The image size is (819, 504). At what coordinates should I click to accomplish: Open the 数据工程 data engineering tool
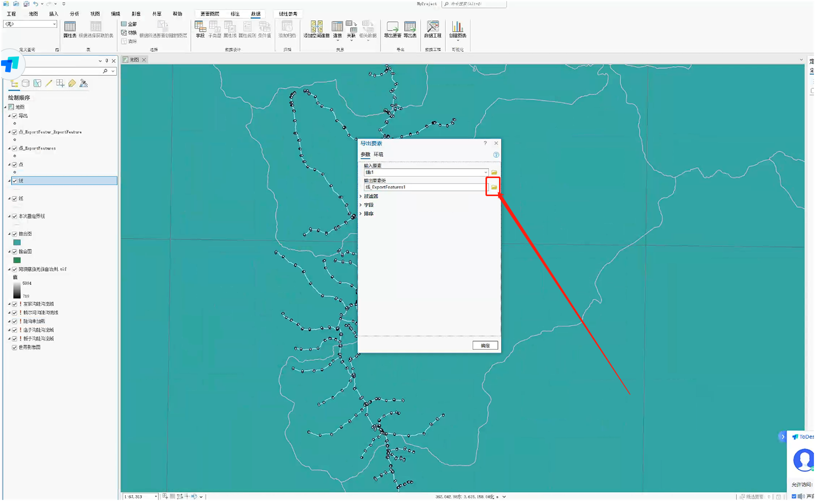[432, 30]
